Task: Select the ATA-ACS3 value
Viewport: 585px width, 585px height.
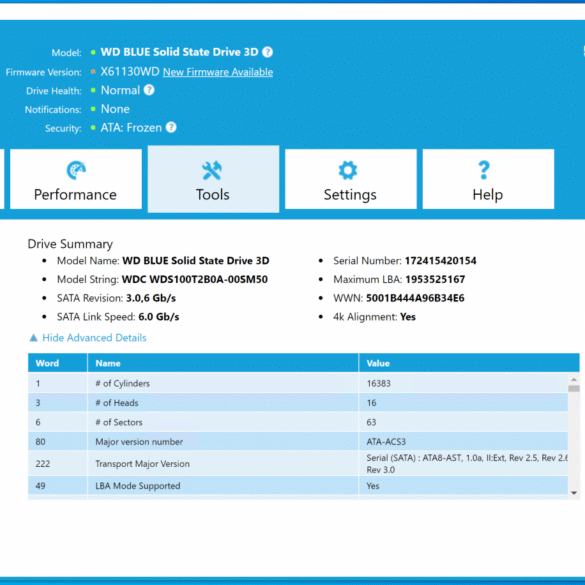Action: pyautogui.click(x=386, y=442)
